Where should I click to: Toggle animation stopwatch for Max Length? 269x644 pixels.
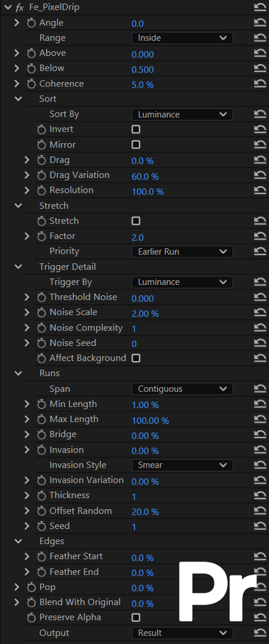[x=41, y=420]
